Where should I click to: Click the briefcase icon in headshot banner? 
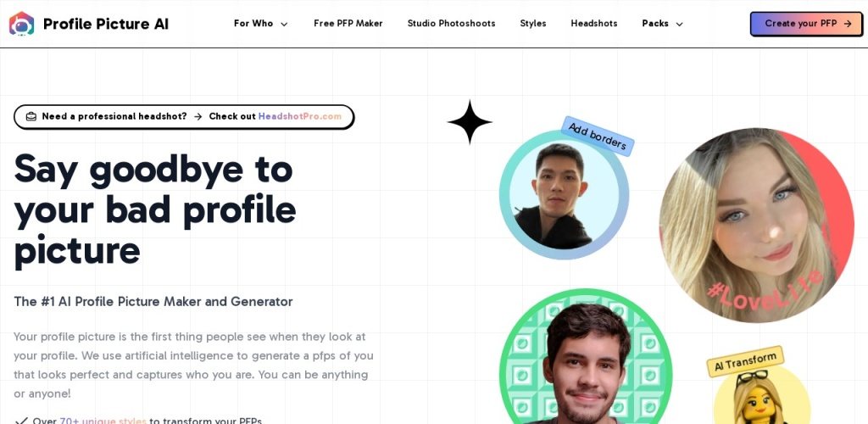[x=31, y=117]
